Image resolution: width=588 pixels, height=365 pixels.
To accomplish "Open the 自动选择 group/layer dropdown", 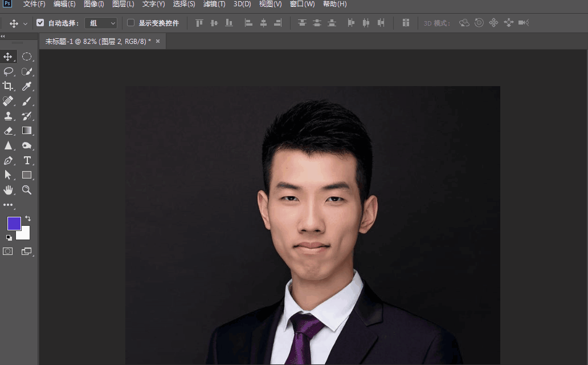I will coord(100,23).
